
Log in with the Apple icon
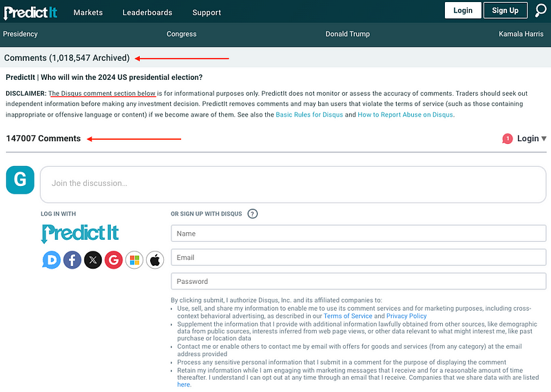155,260
